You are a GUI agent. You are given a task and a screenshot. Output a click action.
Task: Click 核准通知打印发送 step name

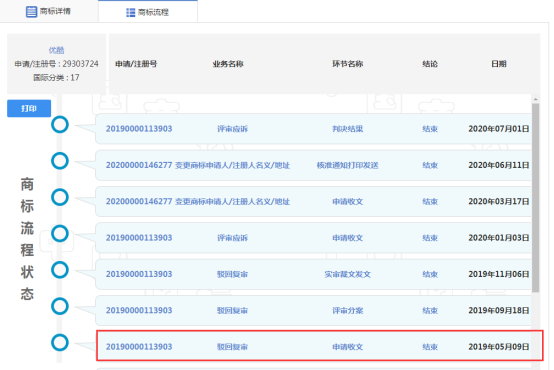347,165
